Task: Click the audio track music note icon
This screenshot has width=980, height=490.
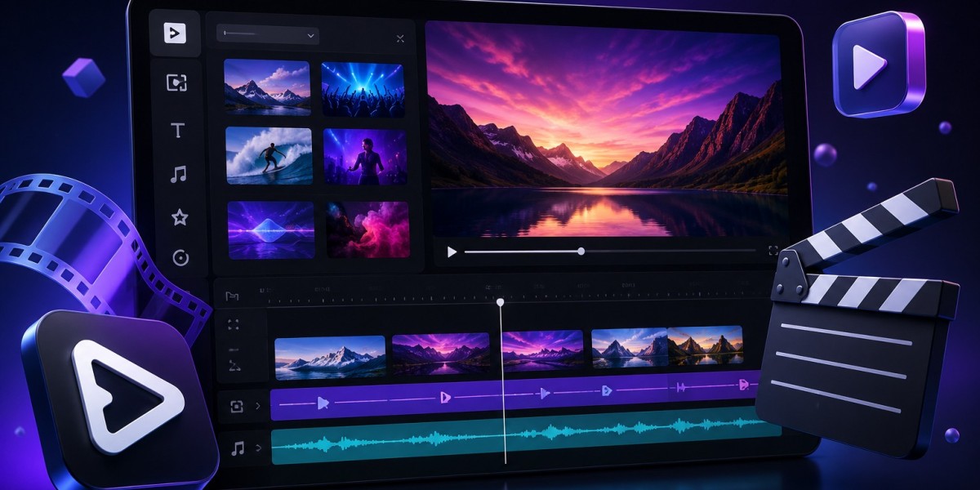Action: point(238,448)
